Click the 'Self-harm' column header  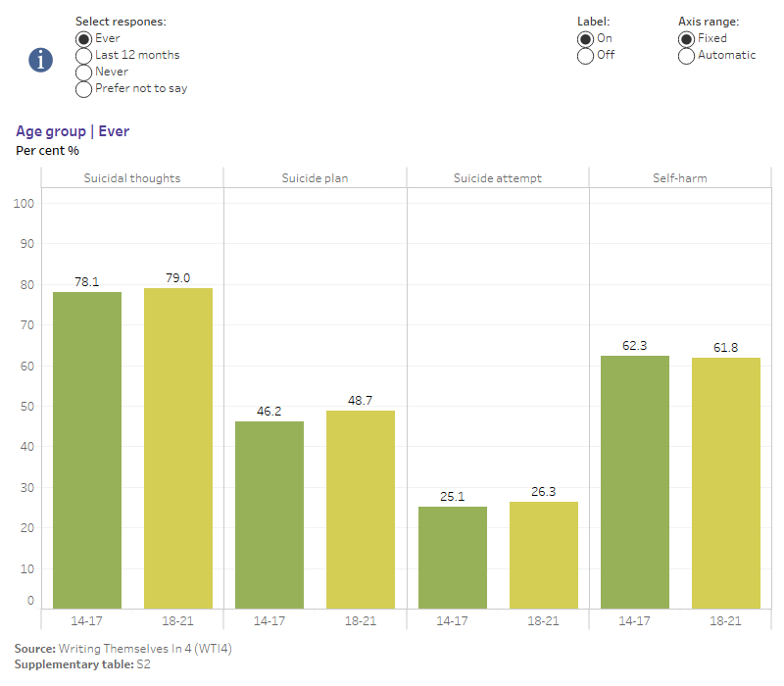tap(680, 178)
